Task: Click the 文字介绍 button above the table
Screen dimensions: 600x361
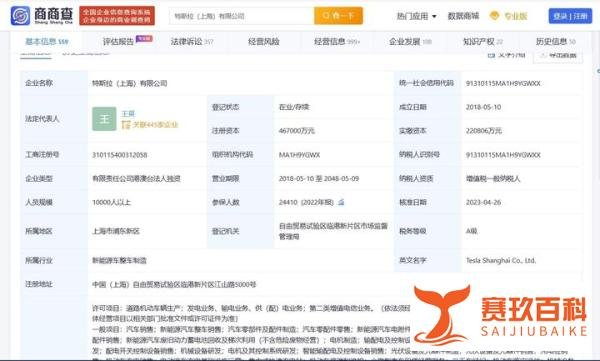Action: (x=507, y=56)
